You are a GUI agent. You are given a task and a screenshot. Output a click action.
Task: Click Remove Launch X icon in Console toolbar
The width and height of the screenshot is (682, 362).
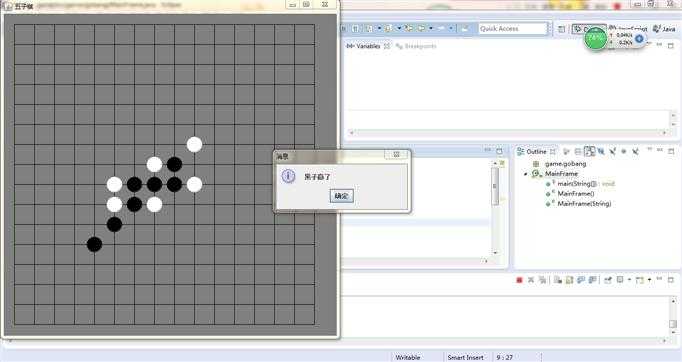click(x=531, y=280)
